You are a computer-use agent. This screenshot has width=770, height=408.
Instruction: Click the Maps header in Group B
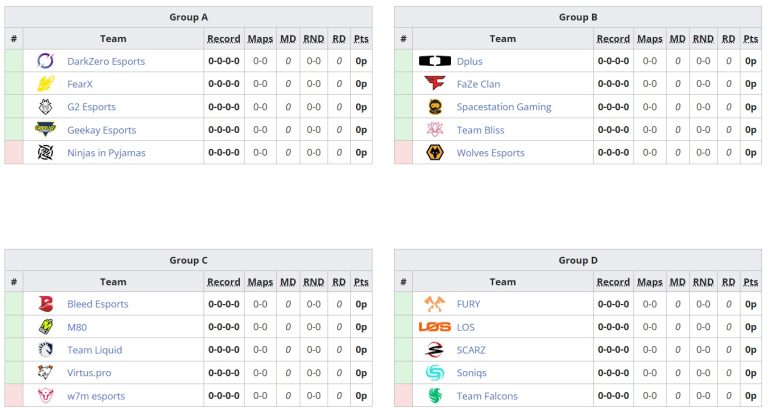(650, 39)
